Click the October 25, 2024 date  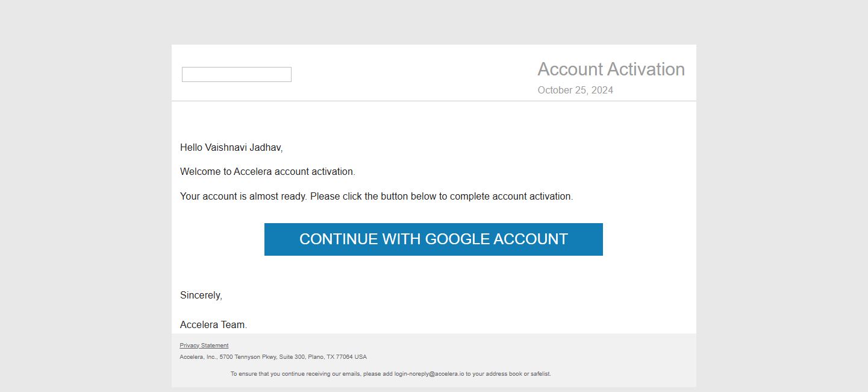(575, 90)
